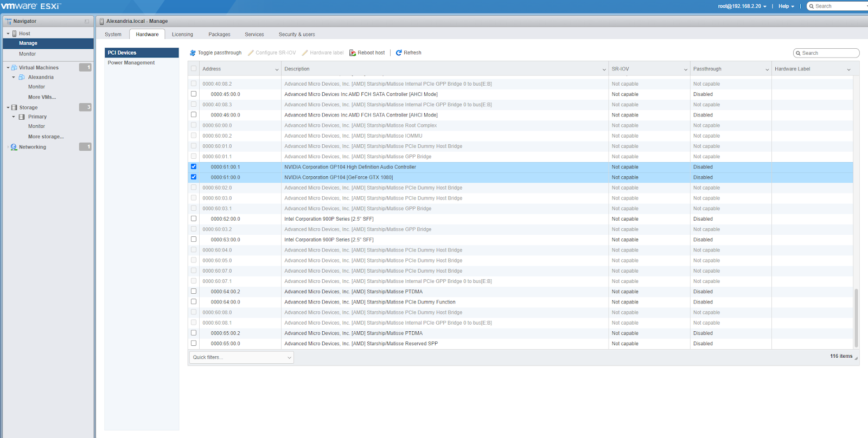
Task: Toggle the select-all header checkbox
Action: pyautogui.click(x=194, y=69)
